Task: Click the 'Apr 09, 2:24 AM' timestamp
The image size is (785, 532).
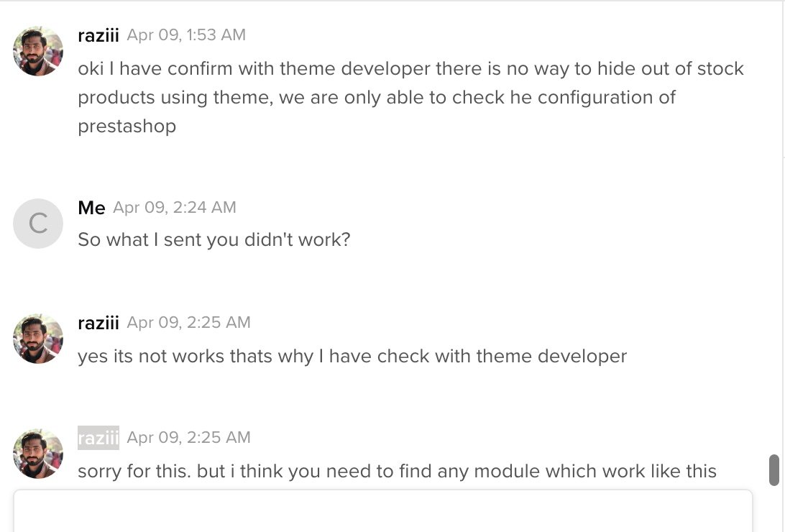Action: click(x=175, y=208)
